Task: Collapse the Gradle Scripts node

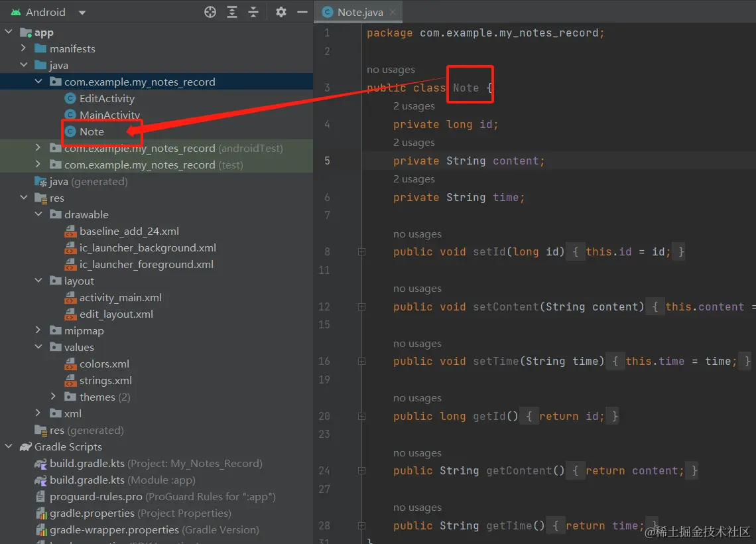Action: pyautogui.click(x=9, y=446)
